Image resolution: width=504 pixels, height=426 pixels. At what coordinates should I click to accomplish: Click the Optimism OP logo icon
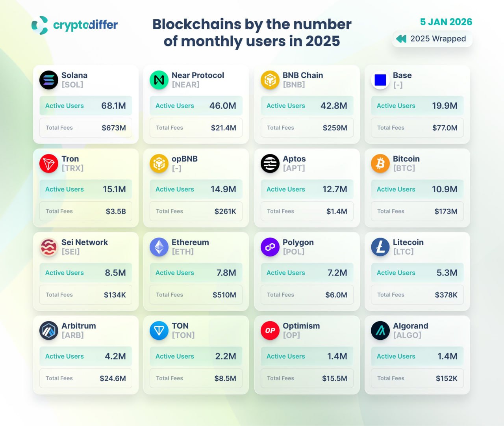[x=270, y=331]
